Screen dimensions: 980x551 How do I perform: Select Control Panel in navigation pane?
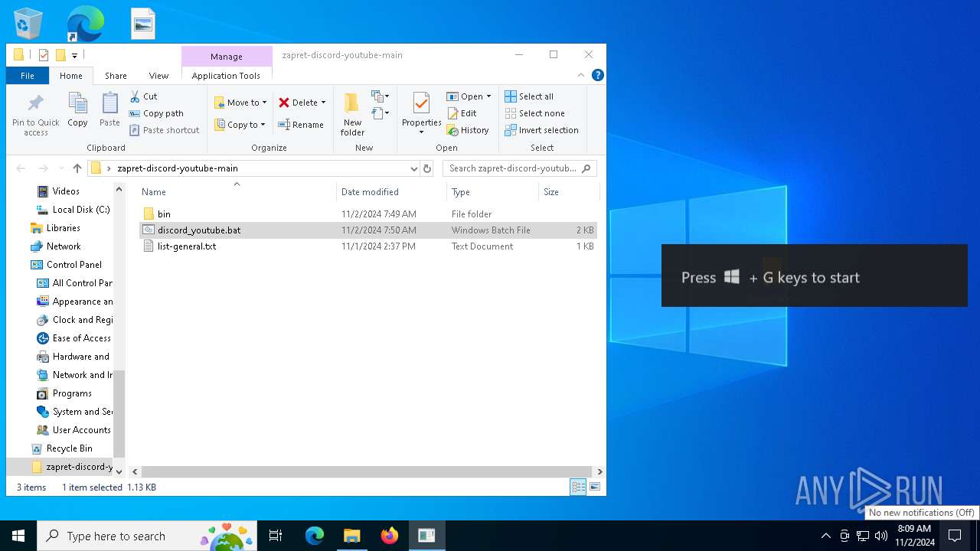pyautogui.click(x=66, y=265)
